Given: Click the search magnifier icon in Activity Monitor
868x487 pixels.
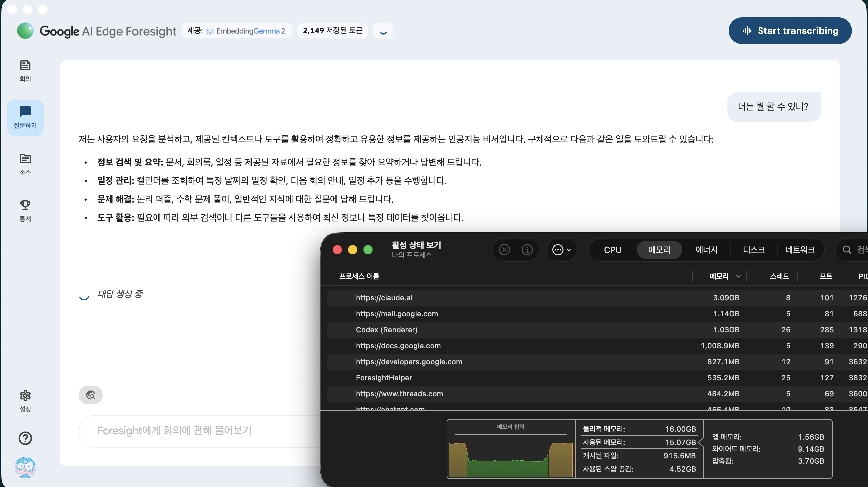Looking at the screenshot, I should pos(847,250).
